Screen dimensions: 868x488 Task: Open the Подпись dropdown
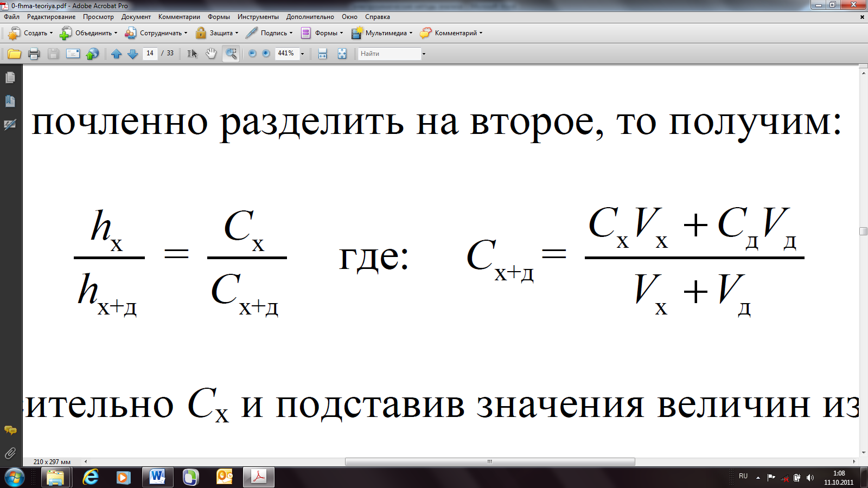click(269, 33)
